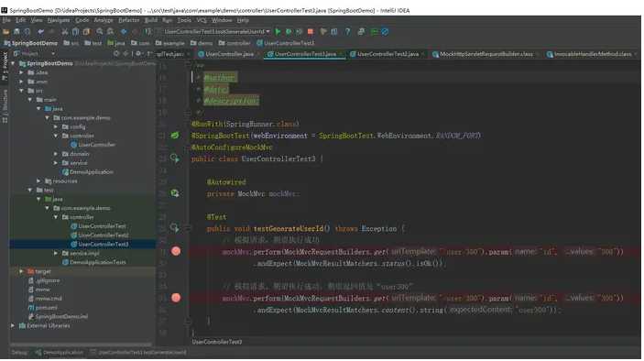
Task: Click the Debug tool window button
Action: [x=19, y=353]
